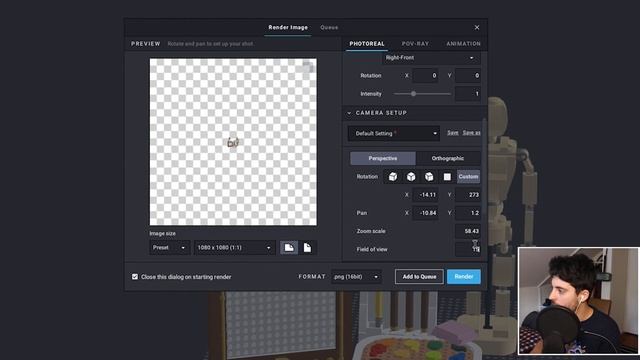Edit light Rotation X field showing 0

[425, 76]
